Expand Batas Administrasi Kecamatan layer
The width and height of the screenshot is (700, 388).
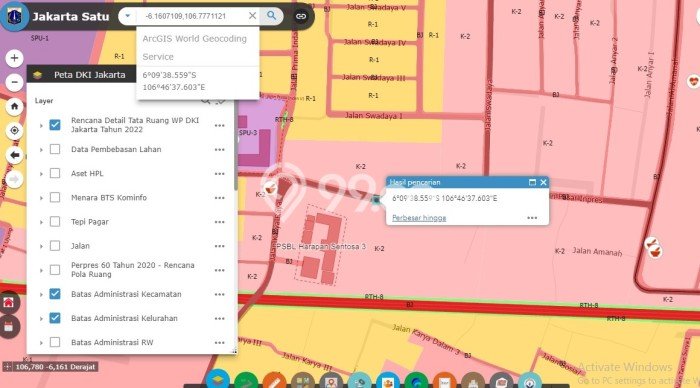coord(41,294)
